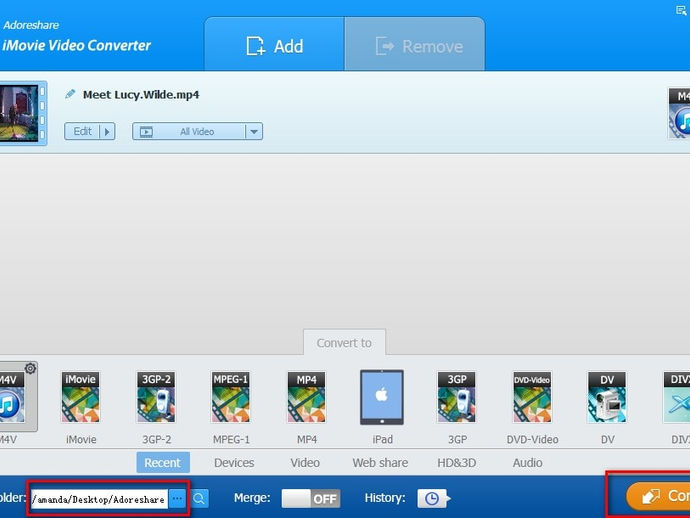Select the MP4 output format icon

point(307,397)
